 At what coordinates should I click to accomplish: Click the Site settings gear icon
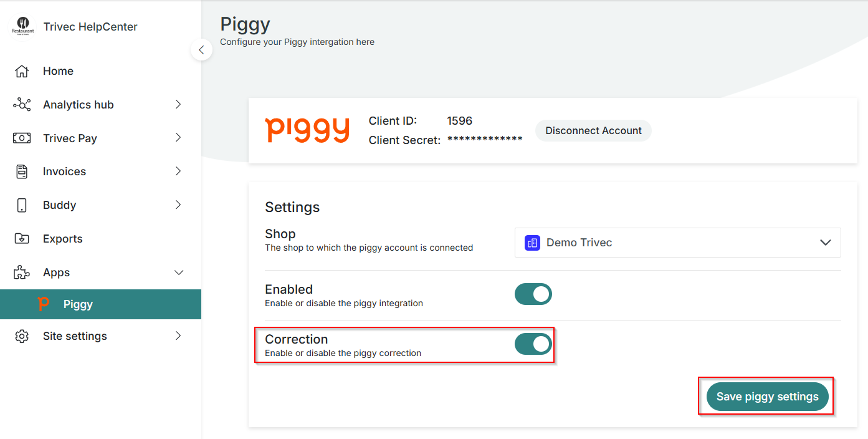(x=22, y=336)
